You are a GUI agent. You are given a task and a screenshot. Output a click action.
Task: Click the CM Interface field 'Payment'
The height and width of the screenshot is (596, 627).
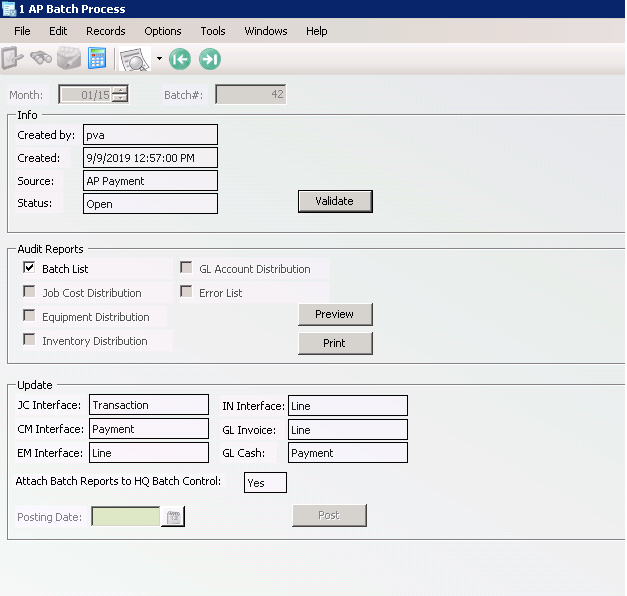click(149, 429)
